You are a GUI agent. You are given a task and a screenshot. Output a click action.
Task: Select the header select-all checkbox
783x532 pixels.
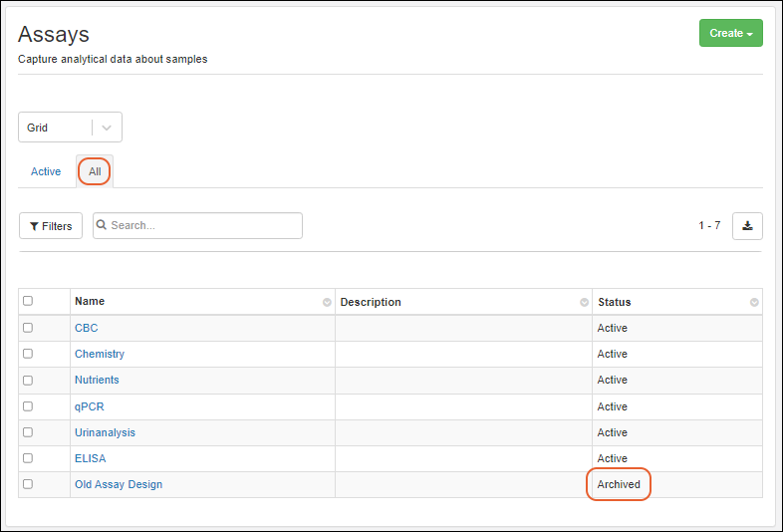pos(28,301)
